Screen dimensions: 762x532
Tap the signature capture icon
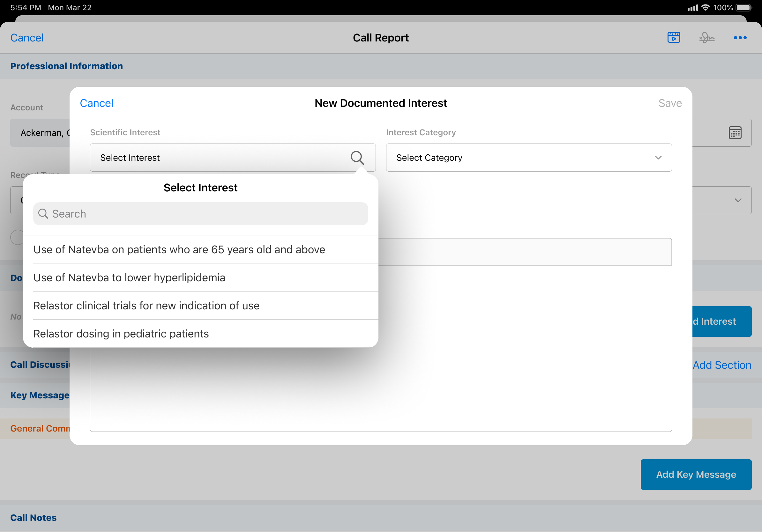point(706,38)
